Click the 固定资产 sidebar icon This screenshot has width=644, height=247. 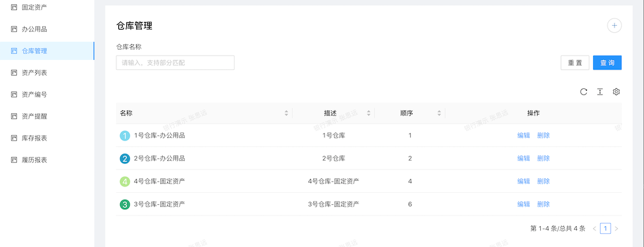14,8
